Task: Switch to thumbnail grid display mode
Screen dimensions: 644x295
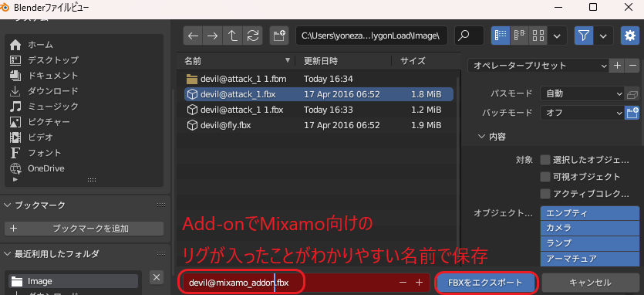Action: [x=538, y=36]
